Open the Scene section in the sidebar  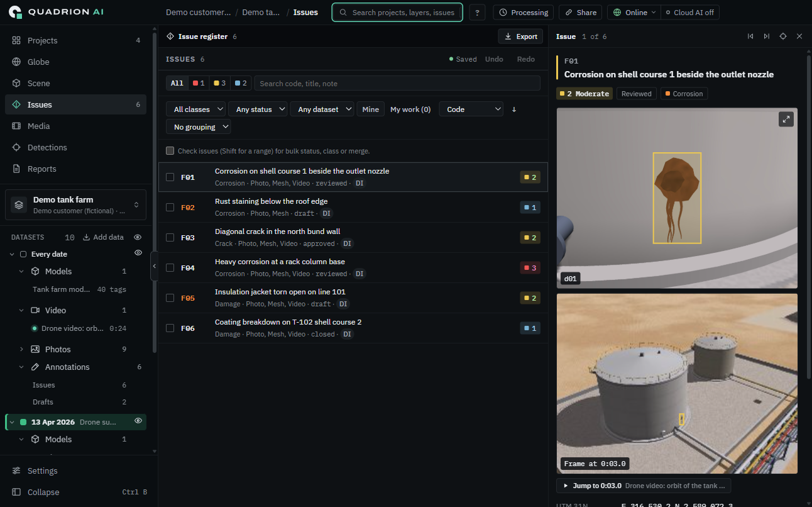75,83
